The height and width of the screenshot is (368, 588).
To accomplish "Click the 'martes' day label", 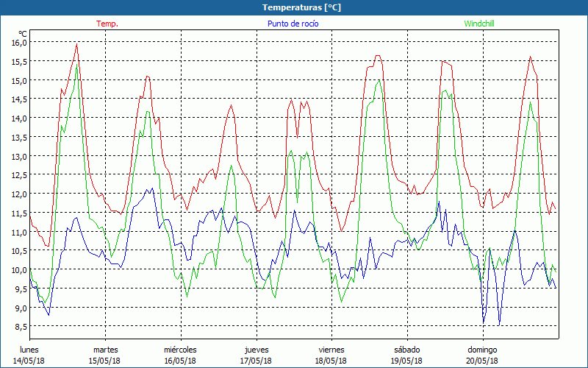I will coord(106,350).
